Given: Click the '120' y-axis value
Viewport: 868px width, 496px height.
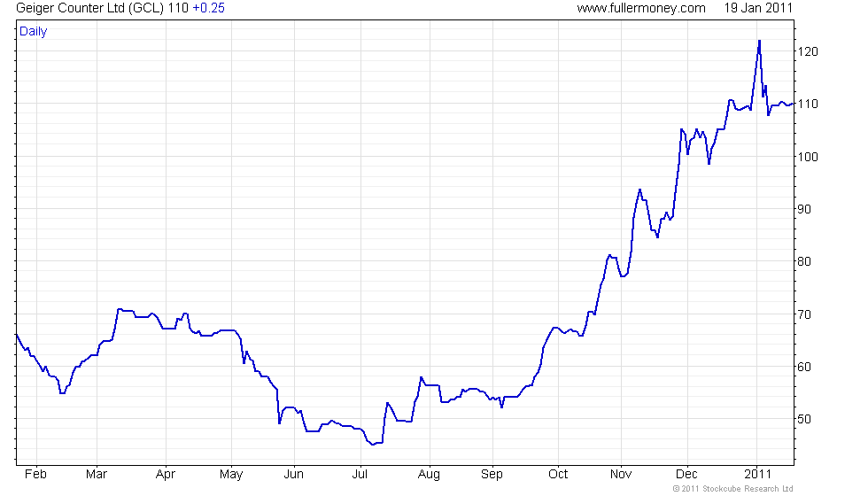Looking at the screenshot, I should pyautogui.click(x=808, y=52).
